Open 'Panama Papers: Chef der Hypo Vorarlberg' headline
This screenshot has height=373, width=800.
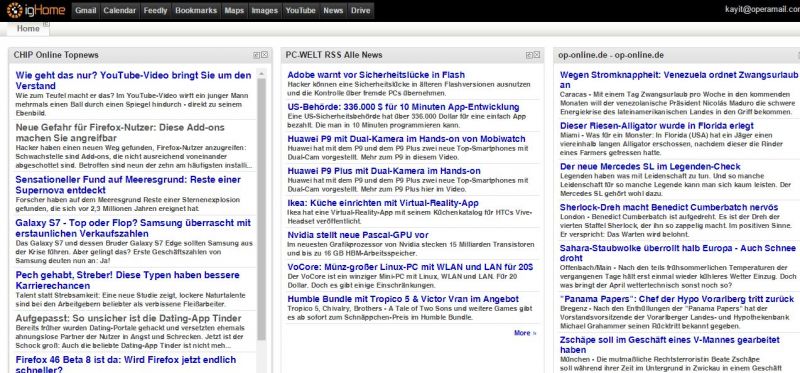[x=677, y=299]
